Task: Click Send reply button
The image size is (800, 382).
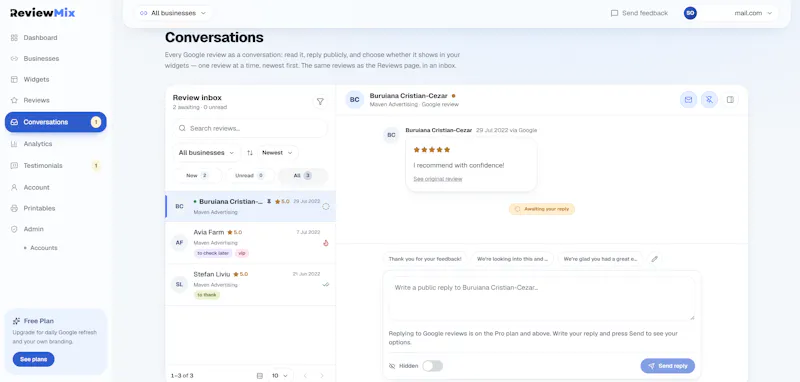Action: click(x=667, y=366)
